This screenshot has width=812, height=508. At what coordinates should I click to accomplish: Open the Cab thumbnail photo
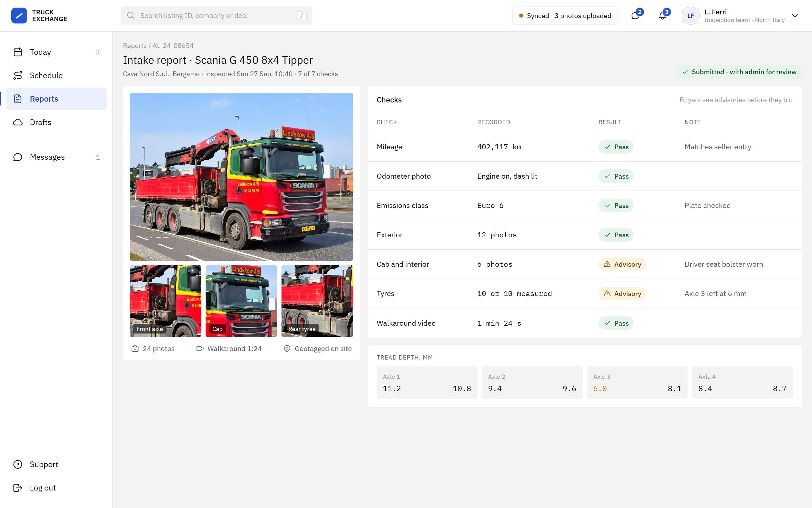[x=241, y=301]
